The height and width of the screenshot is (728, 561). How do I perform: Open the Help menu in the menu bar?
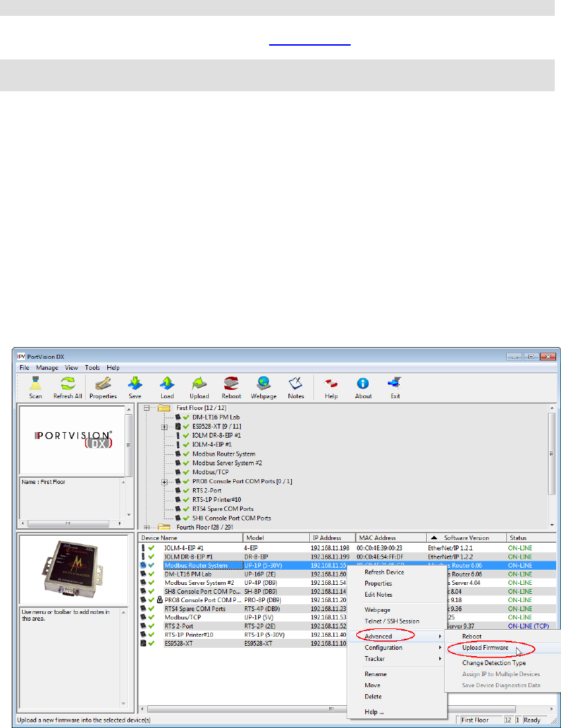point(113,367)
